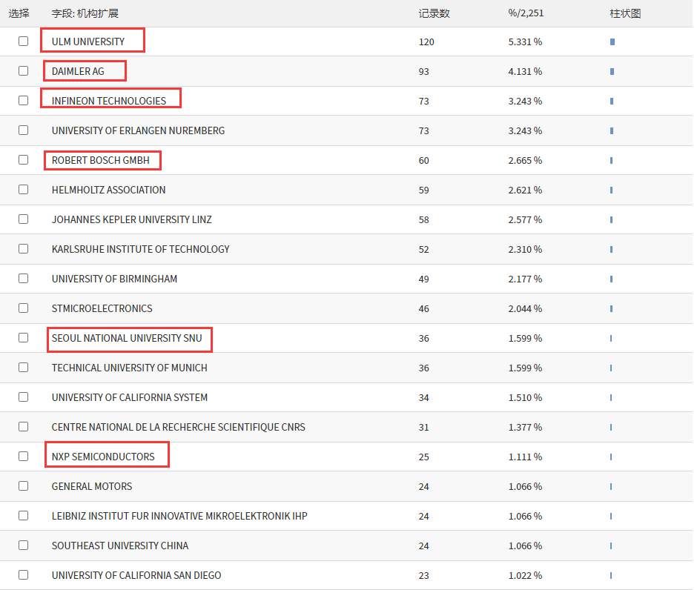Select the SOUTHEAST UNIVERSITY CHINA checkbox
700x590 pixels.
point(23,546)
